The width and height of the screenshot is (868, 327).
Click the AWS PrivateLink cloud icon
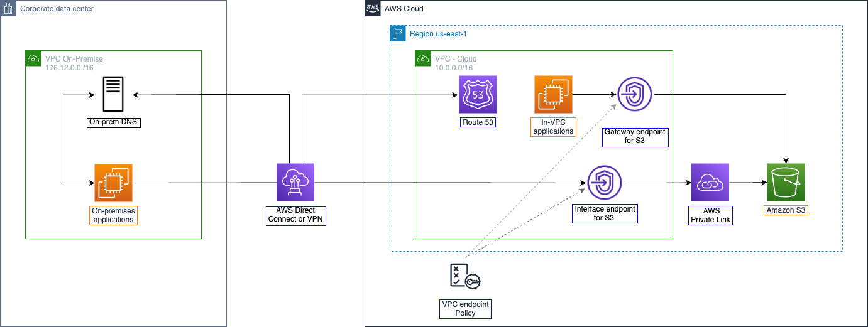710,182
